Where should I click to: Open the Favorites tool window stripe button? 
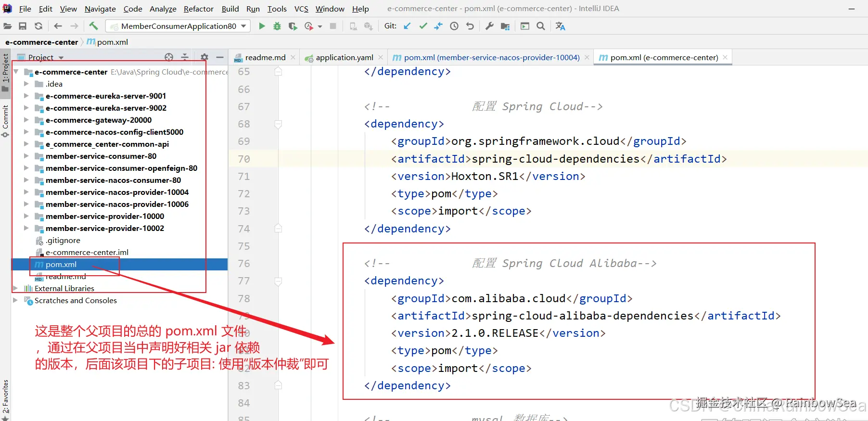click(5, 399)
